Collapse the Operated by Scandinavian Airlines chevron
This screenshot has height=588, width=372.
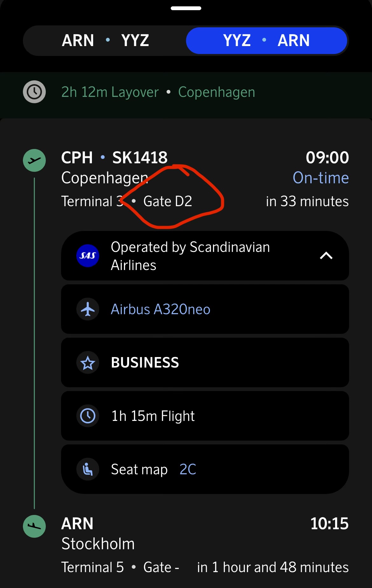pyautogui.click(x=326, y=256)
